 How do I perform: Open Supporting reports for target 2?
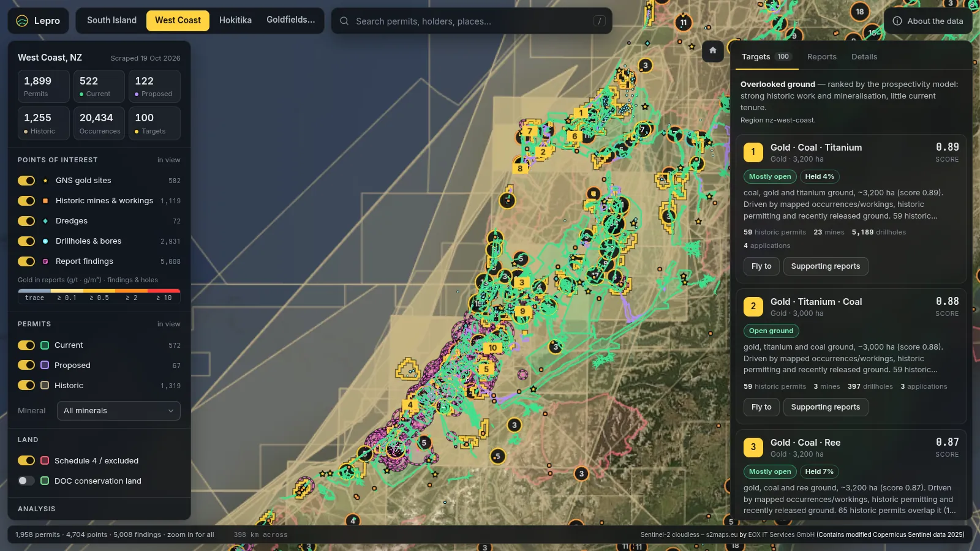pyautogui.click(x=825, y=407)
